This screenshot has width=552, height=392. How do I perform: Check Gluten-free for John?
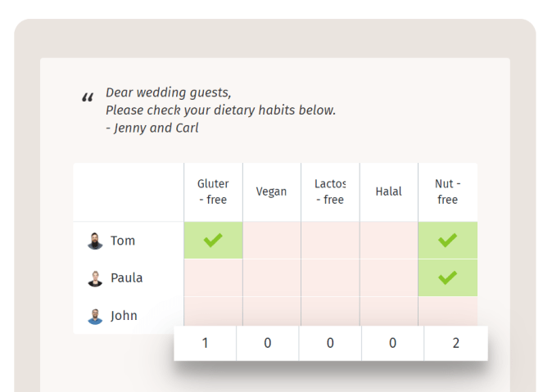pyautogui.click(x=213, y=311)
